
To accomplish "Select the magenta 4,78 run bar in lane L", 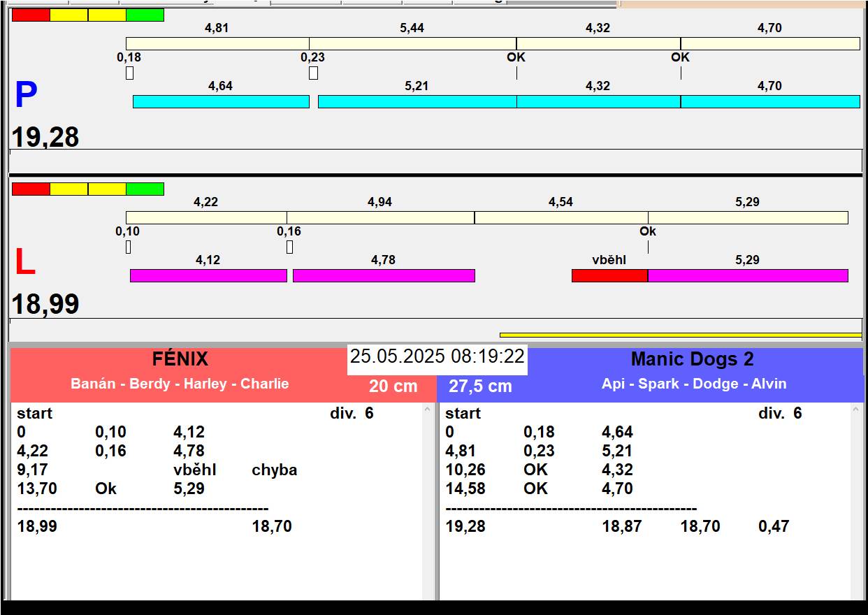I will 384,276.
